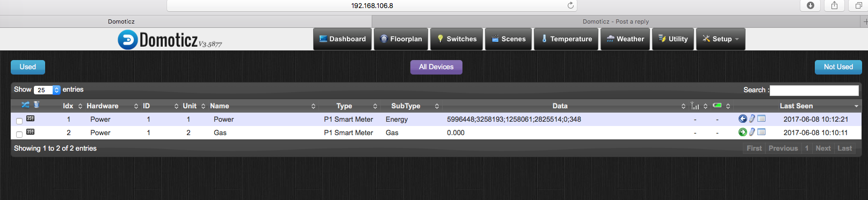Show All Devices button
This screenshot has height=200, width=868.
436,67
